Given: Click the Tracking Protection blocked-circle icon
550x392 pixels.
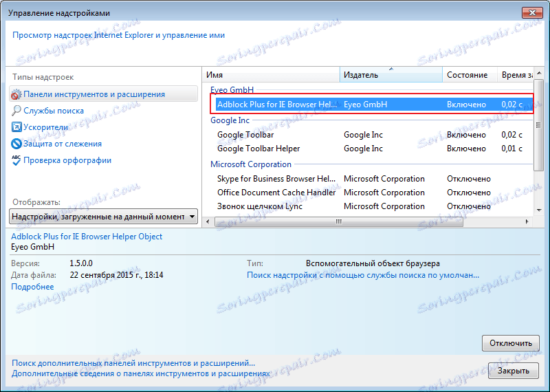Looking at the screenshot, I should pyautogui.click(x=16, y=144).
